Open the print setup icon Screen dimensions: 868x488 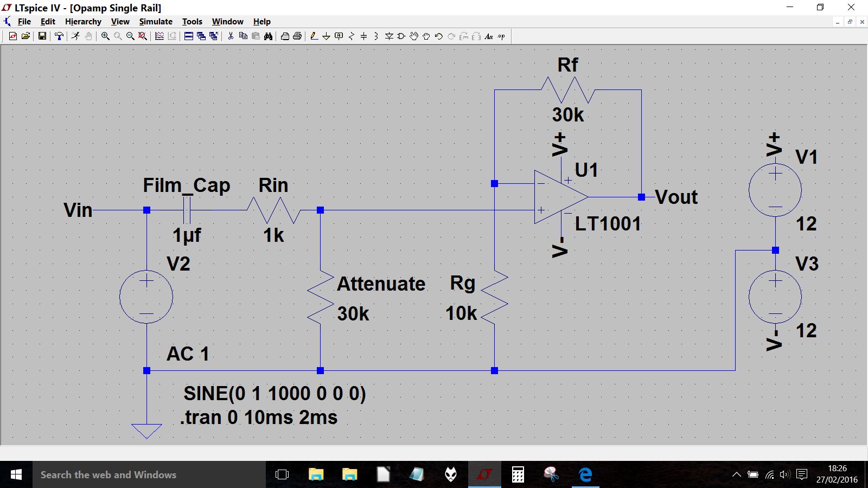click(285, 36)
